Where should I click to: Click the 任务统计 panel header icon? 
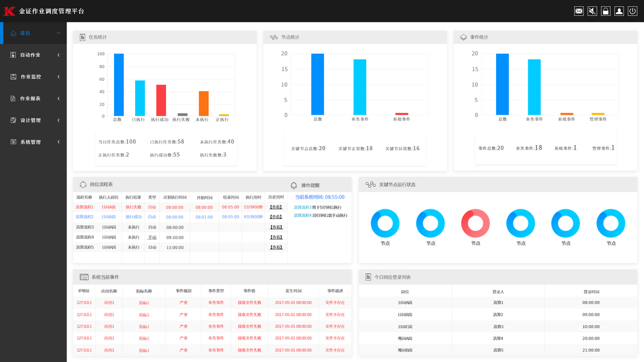tap(82, 37)
